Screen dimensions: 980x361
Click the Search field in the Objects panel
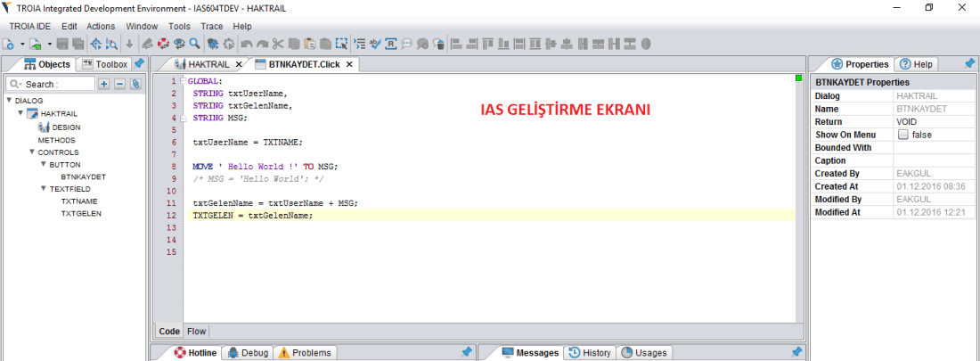click(x=51, y=84)
